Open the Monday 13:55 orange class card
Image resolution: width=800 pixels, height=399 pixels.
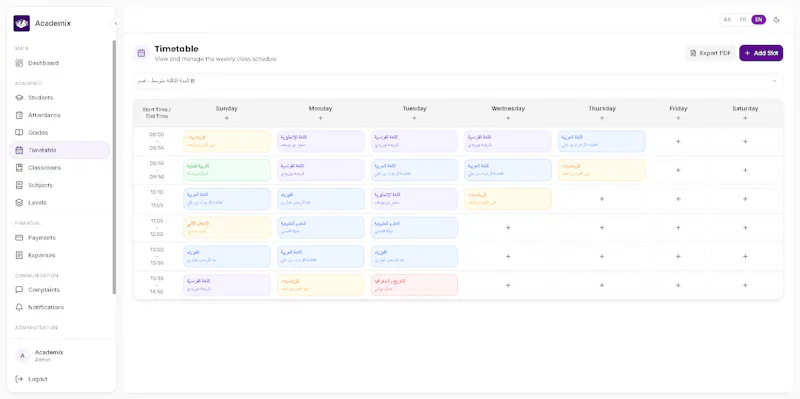[x=320, y=285]
